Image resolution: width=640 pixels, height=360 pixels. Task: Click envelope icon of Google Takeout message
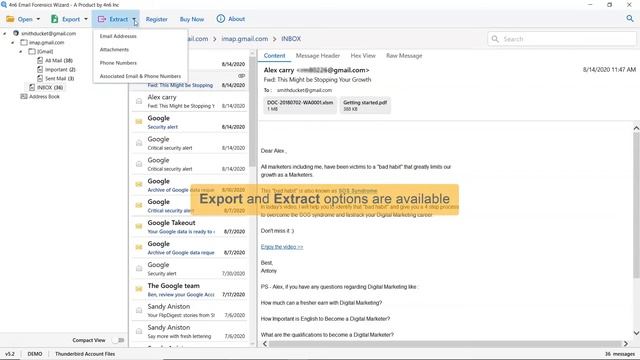coord(139,226)
